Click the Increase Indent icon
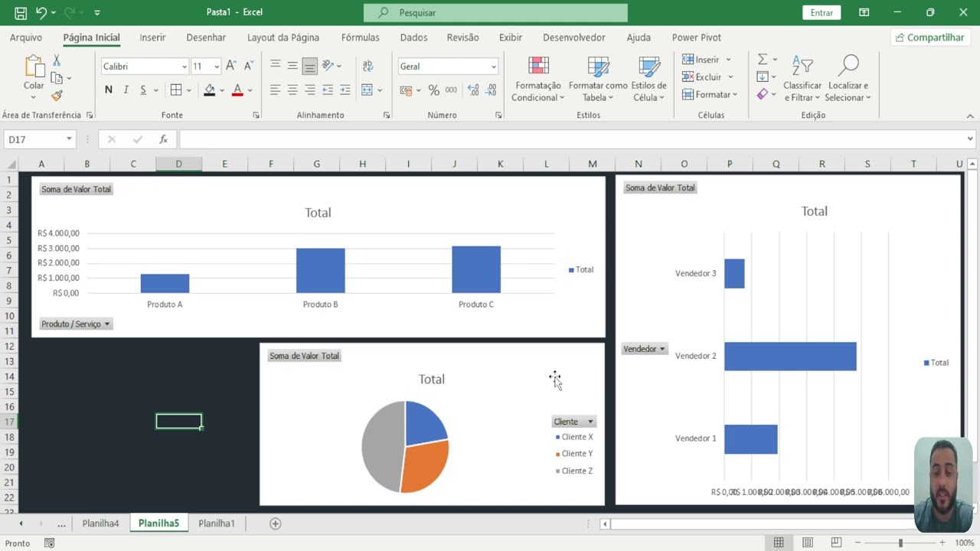This screenshot has height=551, width=980. tap(345, 90)
